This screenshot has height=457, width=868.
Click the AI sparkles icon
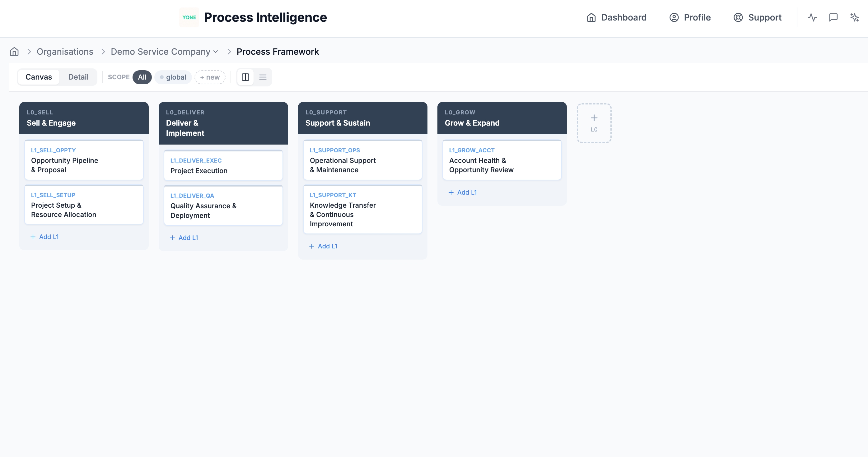pyautogui.click(x=854, y=17)
